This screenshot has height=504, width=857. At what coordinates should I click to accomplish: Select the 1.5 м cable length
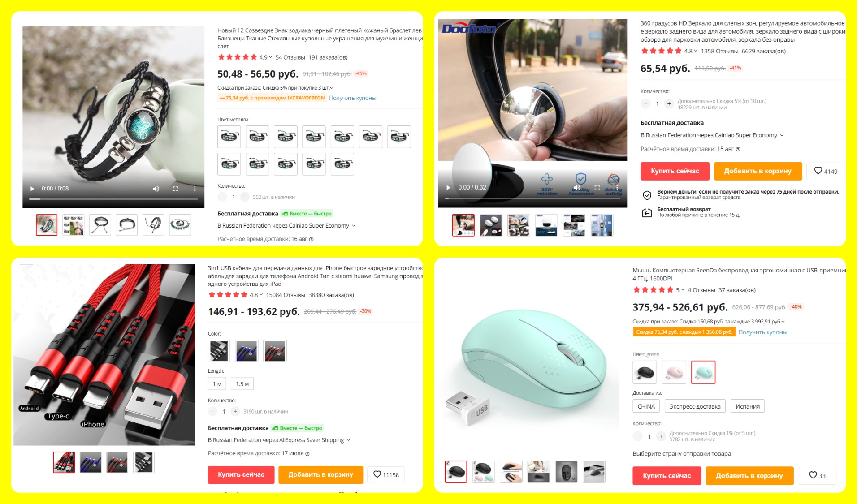point(242,384)
